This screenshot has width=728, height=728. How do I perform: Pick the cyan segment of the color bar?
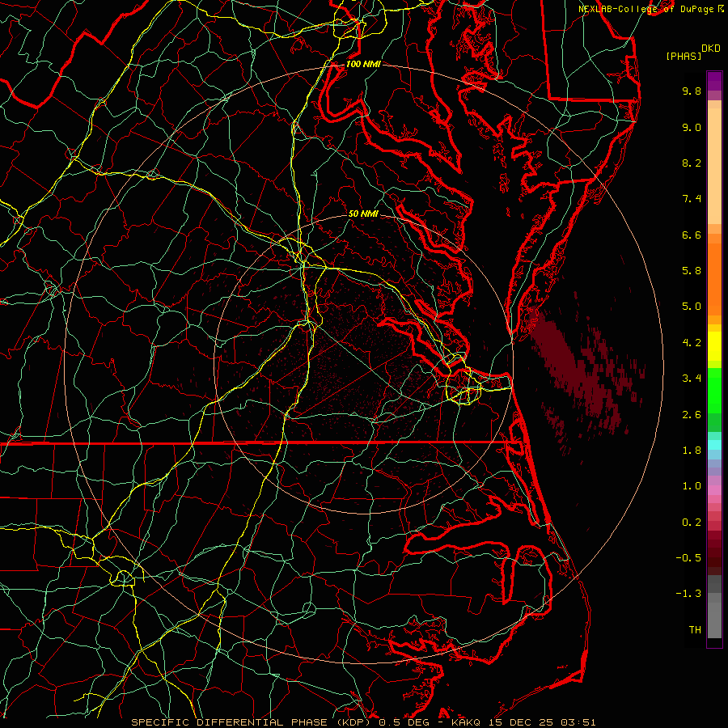click(714, 445)
